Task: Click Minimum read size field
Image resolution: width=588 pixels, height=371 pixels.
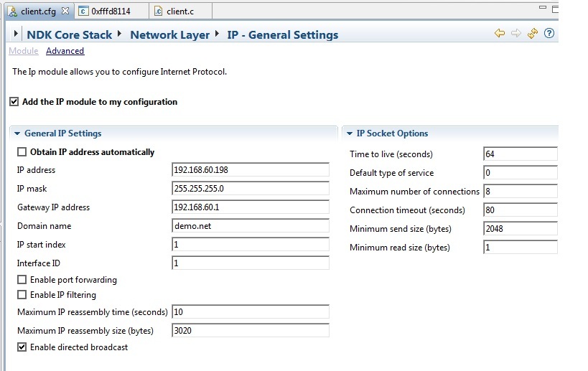Action: pos(521,248)
